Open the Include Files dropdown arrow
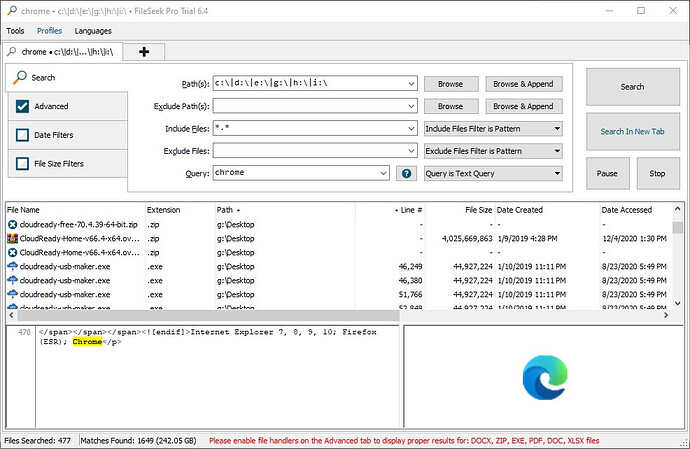Screen dimensions: 690x449 pos(411,129)
